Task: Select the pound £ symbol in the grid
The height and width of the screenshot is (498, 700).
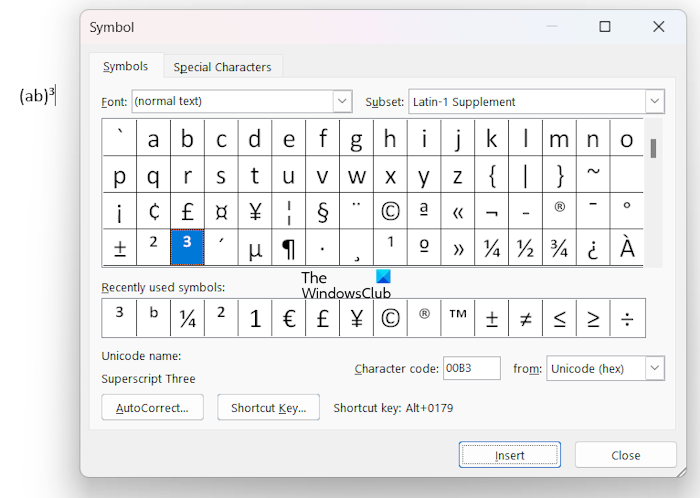Action: (187, 211)
